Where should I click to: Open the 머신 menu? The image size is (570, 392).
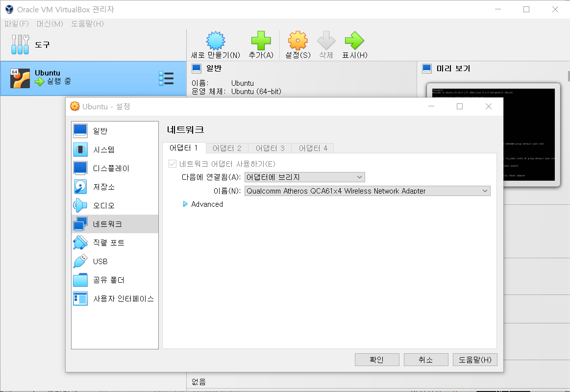(x=50, y=23)
